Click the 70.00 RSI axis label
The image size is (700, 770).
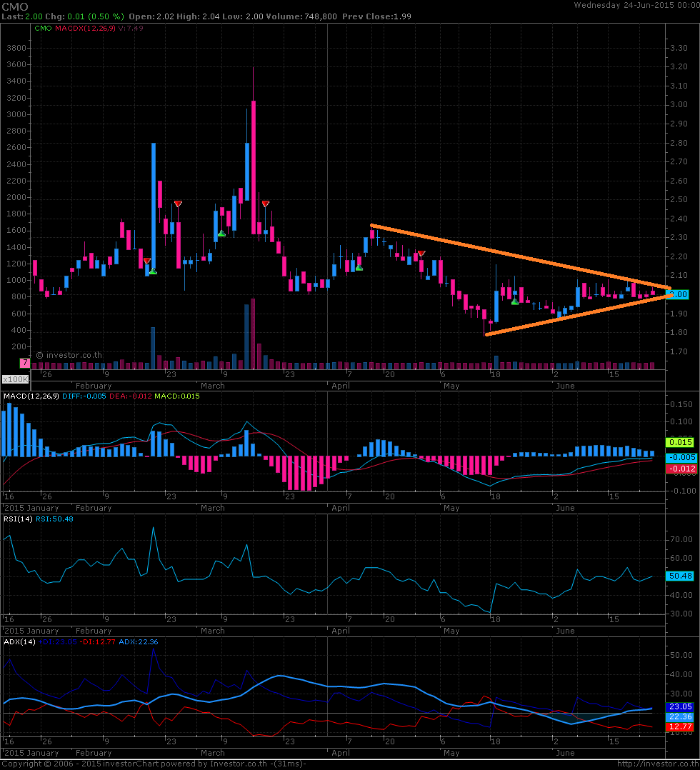[681, 539]
